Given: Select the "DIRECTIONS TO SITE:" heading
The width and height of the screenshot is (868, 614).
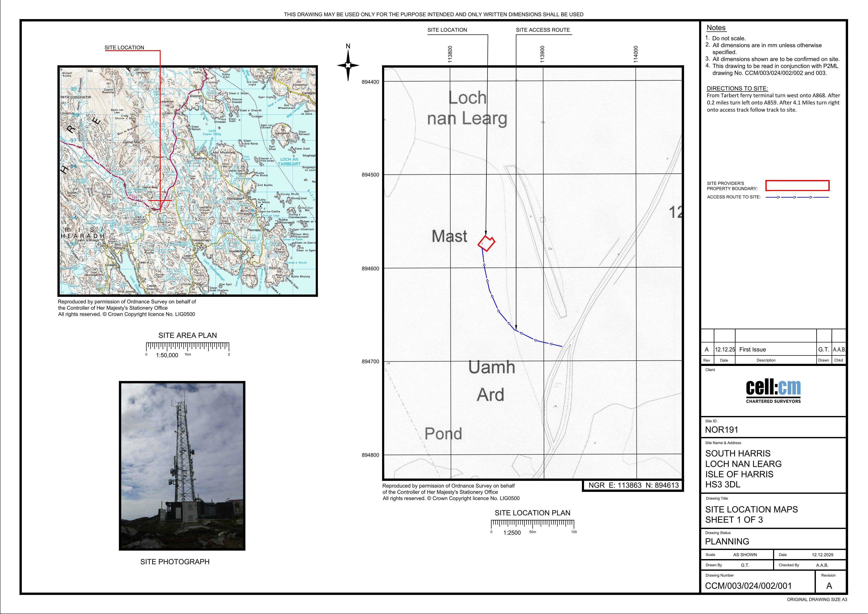Looking at the screenshot, I should (x=737, y=89).
